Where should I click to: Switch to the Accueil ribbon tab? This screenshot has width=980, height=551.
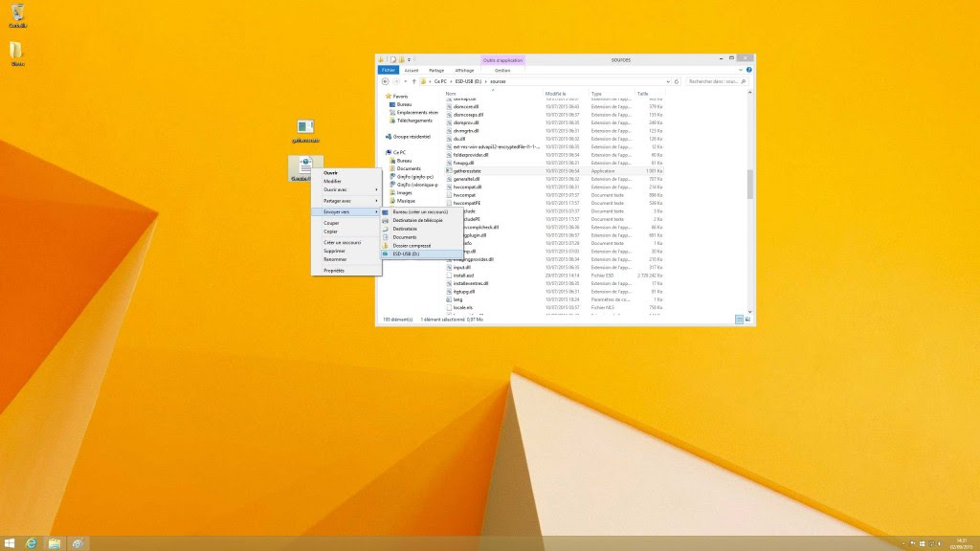pyautogui.click(x=412, y=70)
